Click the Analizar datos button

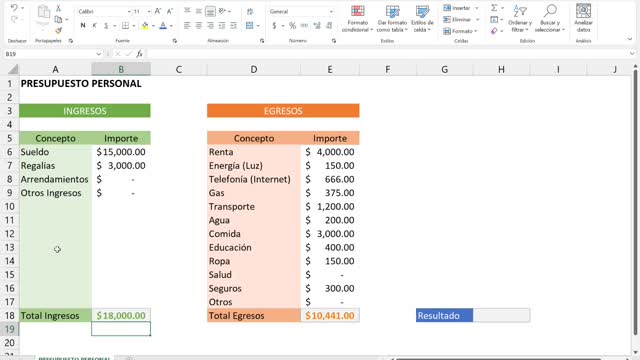tap(583, 18)
